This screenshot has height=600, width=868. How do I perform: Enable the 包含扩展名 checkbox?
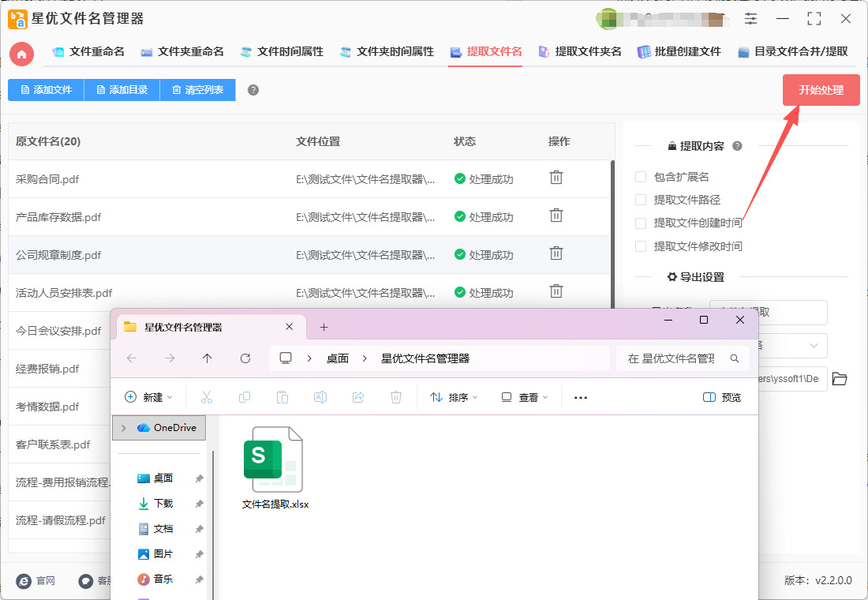[x=641, y=177]
